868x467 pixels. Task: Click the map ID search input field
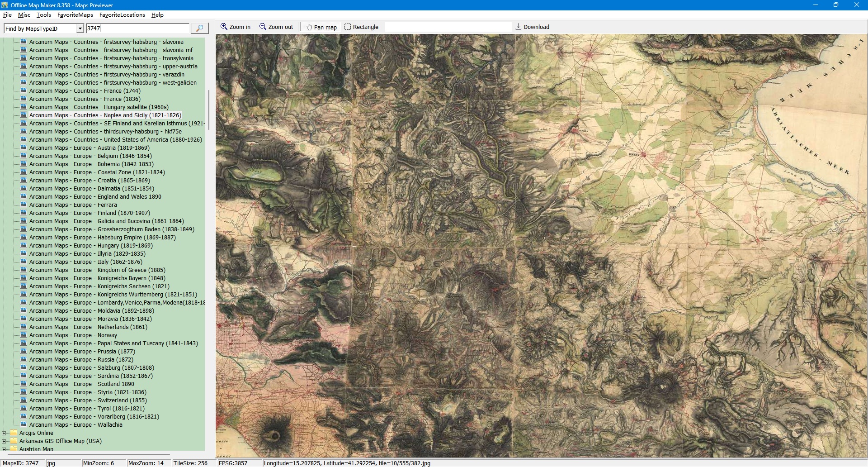[137, 29]
